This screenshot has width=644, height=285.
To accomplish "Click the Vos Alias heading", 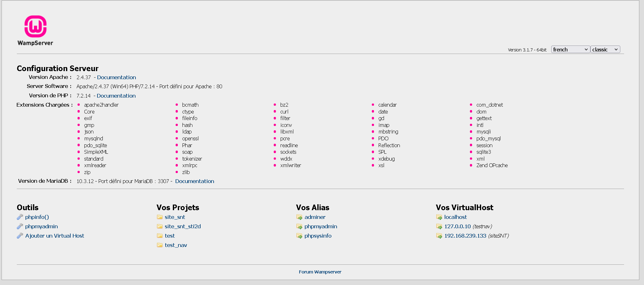I will 313,207.
